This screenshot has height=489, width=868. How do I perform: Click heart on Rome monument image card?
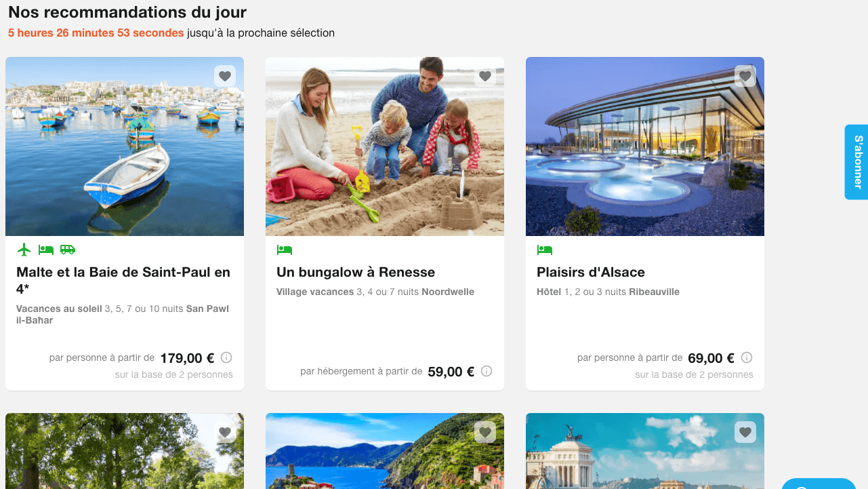tap(745, 432)
